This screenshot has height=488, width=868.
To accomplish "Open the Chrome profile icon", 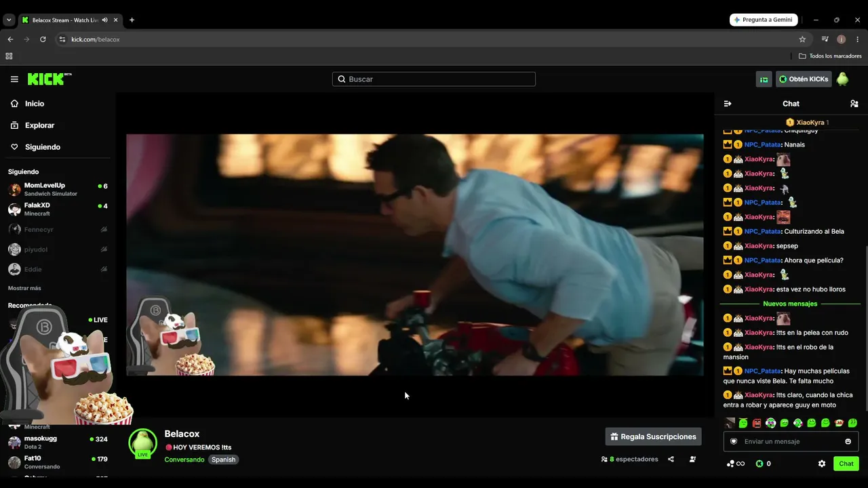I will pyautogui.click(x=841, y=39).
